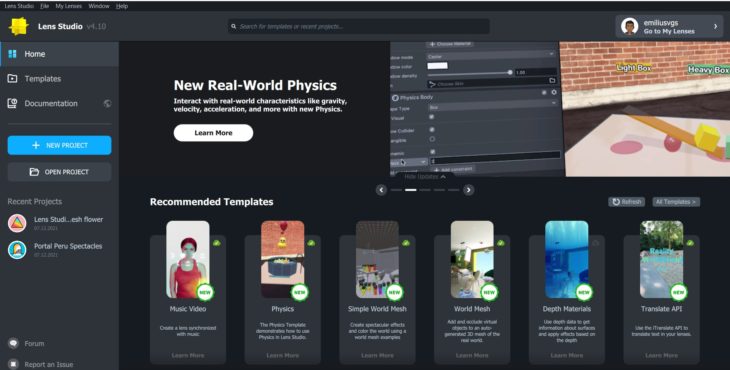Viewport: 730px width, 370px height.
Task: Select the Home tab in sidebar
Action: pyautogui.click(x=60, y=54)
